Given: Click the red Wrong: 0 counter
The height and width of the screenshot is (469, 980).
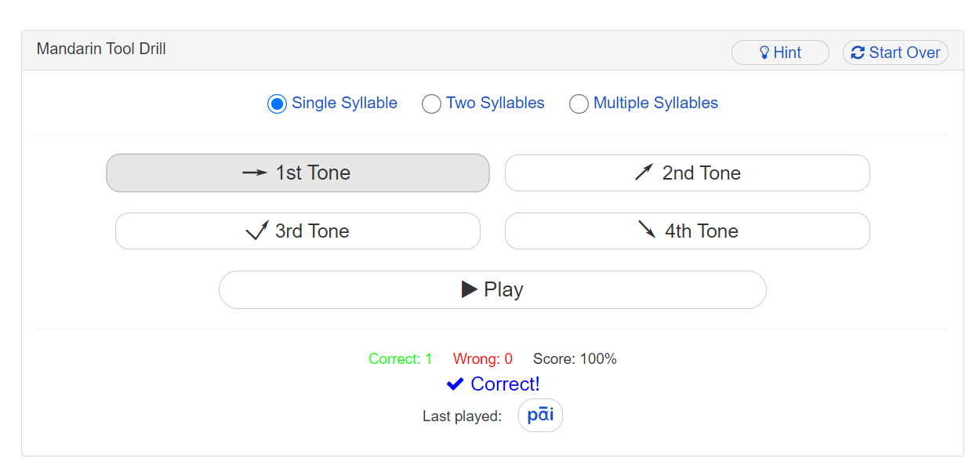Looking at the screenshot, I should pos(482,359).
